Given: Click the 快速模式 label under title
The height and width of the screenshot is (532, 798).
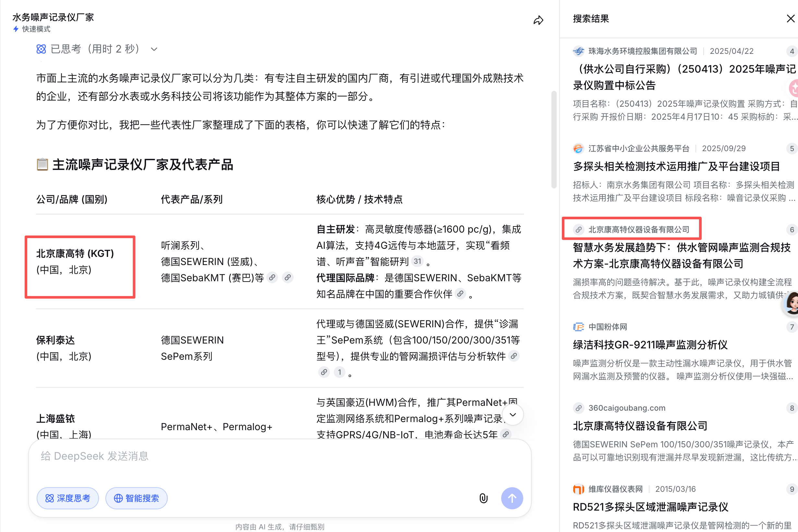Looking at the screenshot, I should 36,29.
